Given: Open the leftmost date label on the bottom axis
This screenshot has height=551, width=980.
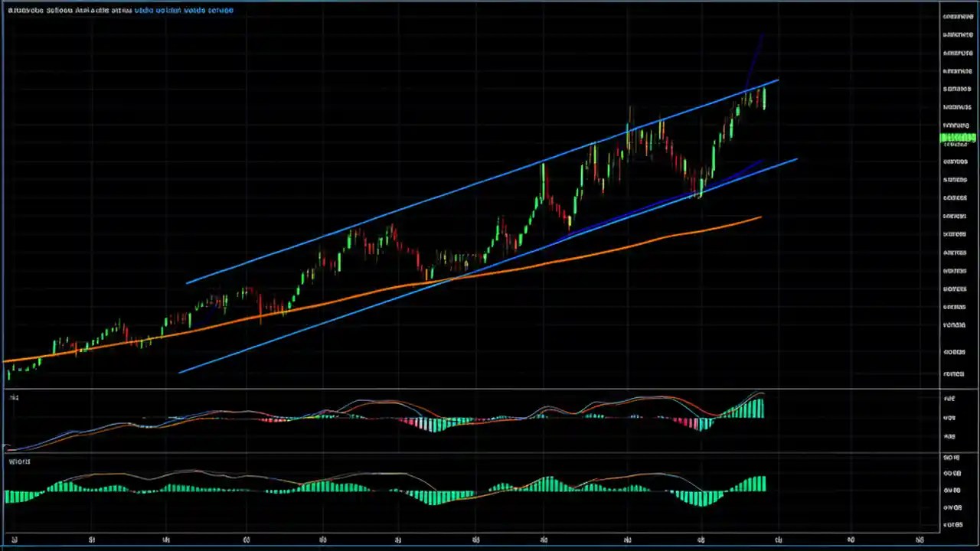Looking at the screenshot, I should (15, 540).
